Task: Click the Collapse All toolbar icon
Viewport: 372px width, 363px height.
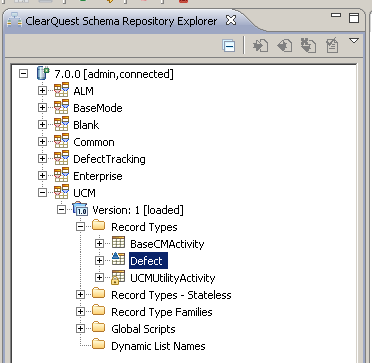Action: pos(229,46)
